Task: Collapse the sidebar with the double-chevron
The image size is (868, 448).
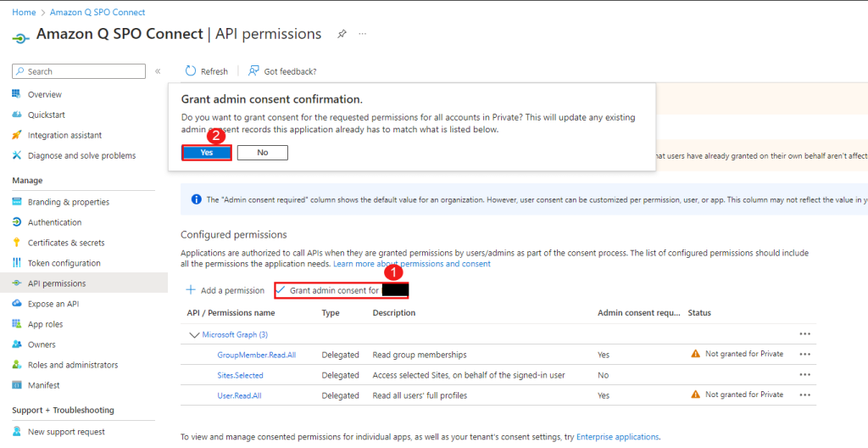Action: tap(158, 71)
